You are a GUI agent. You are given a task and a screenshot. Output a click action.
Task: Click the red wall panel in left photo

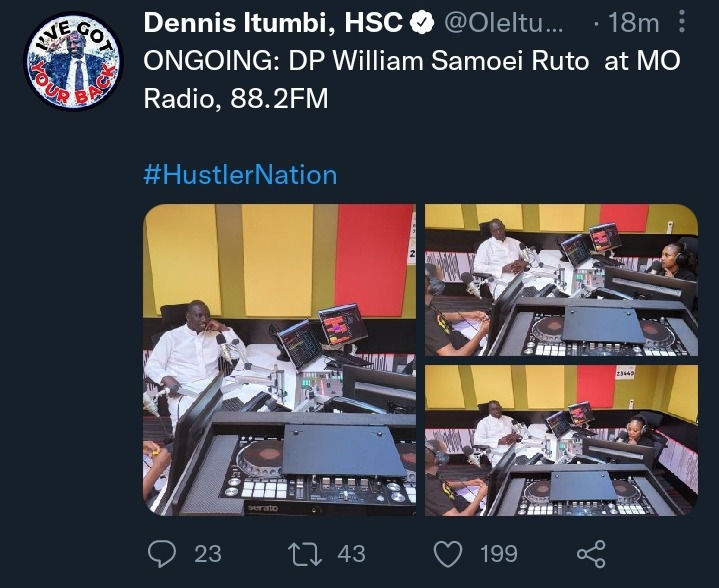(x=374, y=259)
